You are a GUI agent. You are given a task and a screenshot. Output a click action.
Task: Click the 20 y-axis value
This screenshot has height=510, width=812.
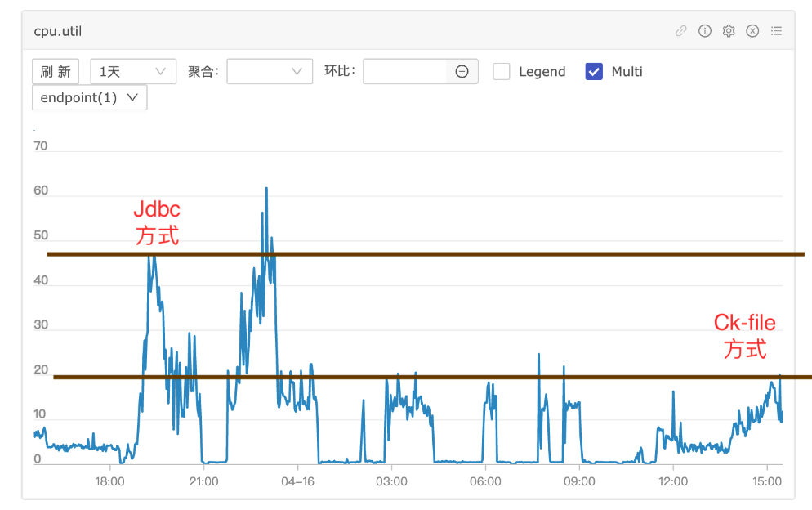40,370
